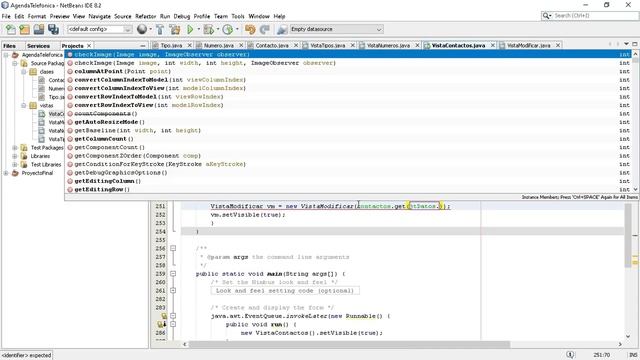This screenshot has height=360, width=640.
Task: Click the datasource icon beside Empty datasource
Action: pyautogui.click(x=282, y=29)
